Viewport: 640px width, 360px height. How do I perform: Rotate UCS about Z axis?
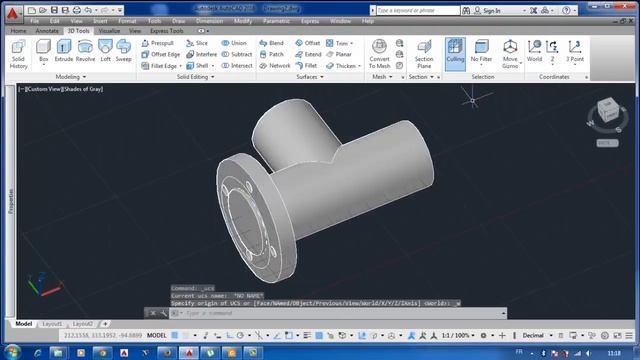click(x=552, y=51)
